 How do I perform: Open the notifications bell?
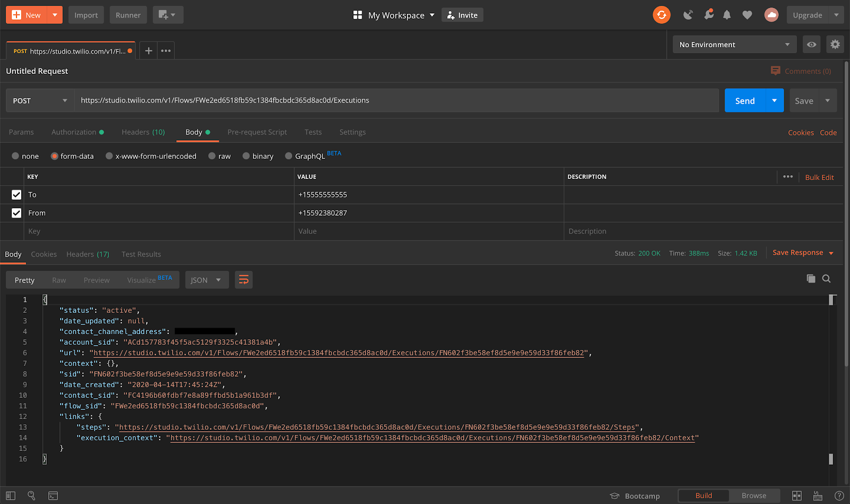(727, 15)
